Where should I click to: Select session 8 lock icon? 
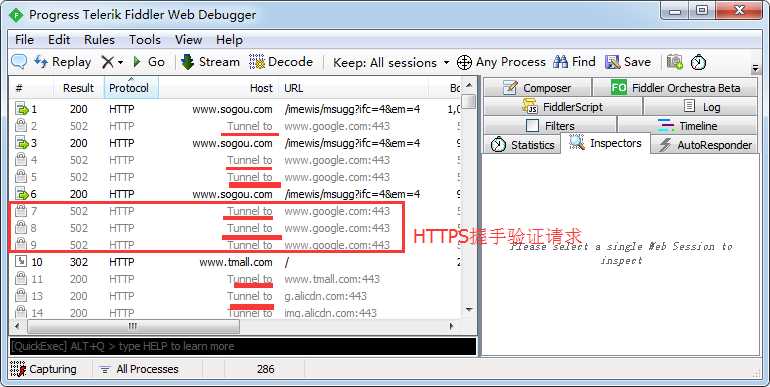(x=21, y=228)
